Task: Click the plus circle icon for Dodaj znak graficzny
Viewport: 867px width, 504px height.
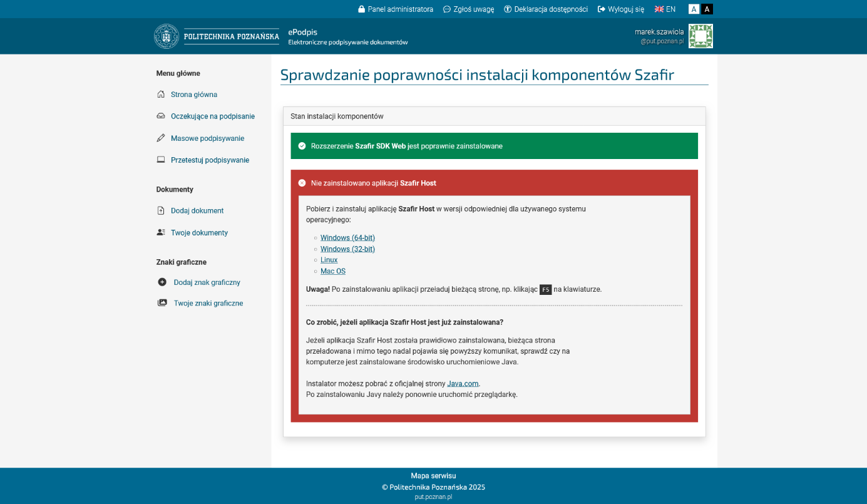Action: (x=162, y=282)
